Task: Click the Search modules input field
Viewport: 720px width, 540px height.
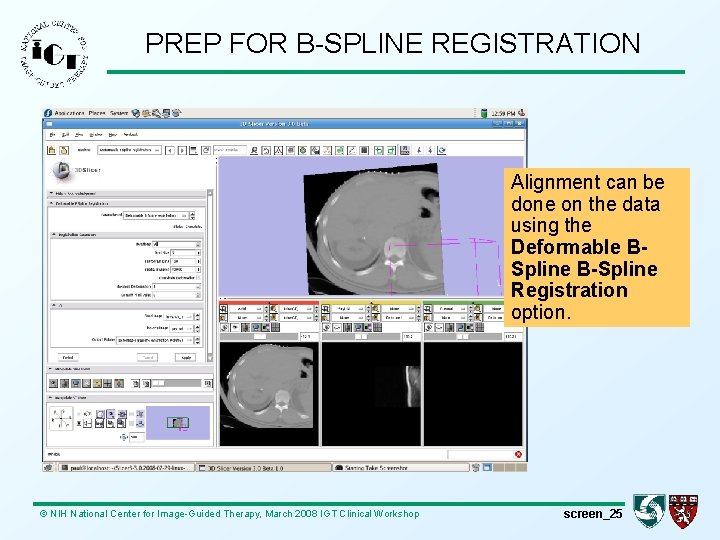Action: (x=230, y=150)
